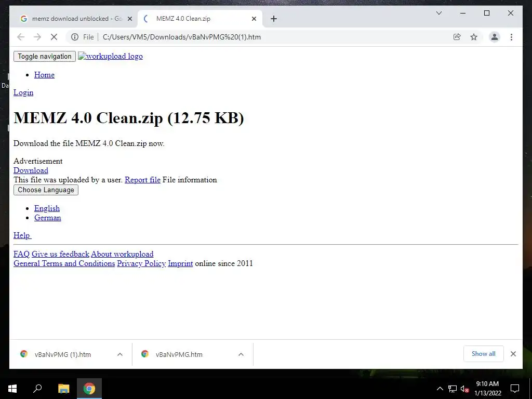Screen dimensions: 532x399
Task: Open the Report file link
Action: (x=142, y=180)
